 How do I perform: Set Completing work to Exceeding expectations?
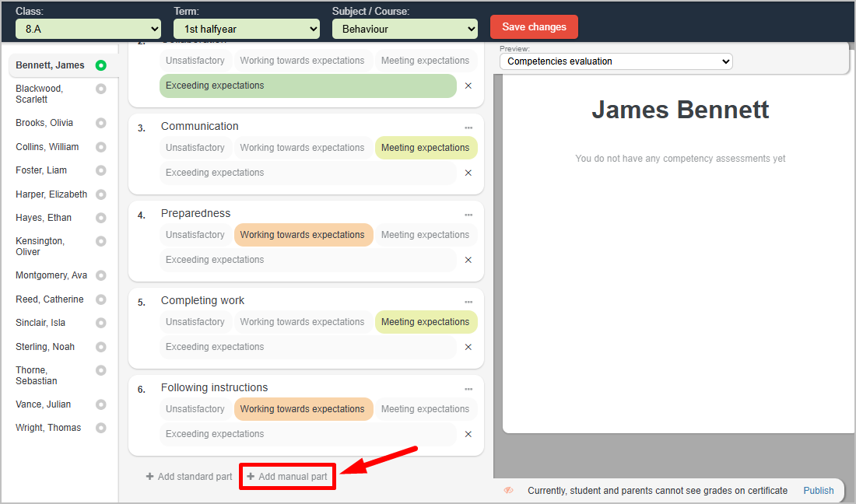pyautogui.click(x=307, y=347)
